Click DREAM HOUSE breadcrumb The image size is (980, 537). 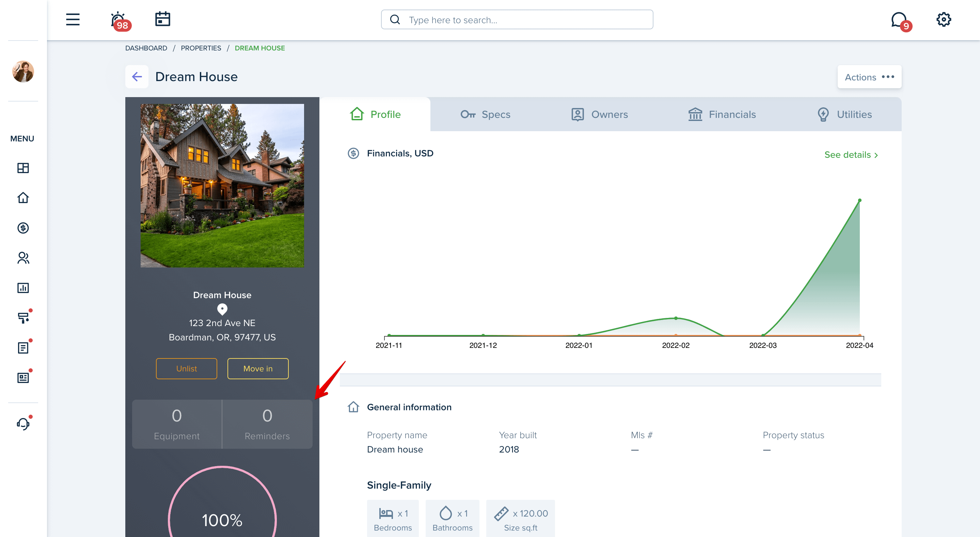click(x=259, y=48)
